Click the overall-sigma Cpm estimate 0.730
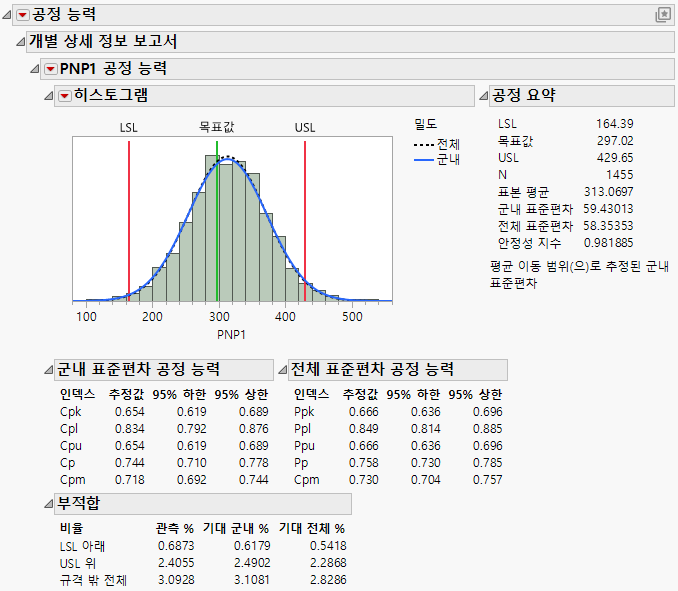 pyautogui.click(x=363, y=480)
